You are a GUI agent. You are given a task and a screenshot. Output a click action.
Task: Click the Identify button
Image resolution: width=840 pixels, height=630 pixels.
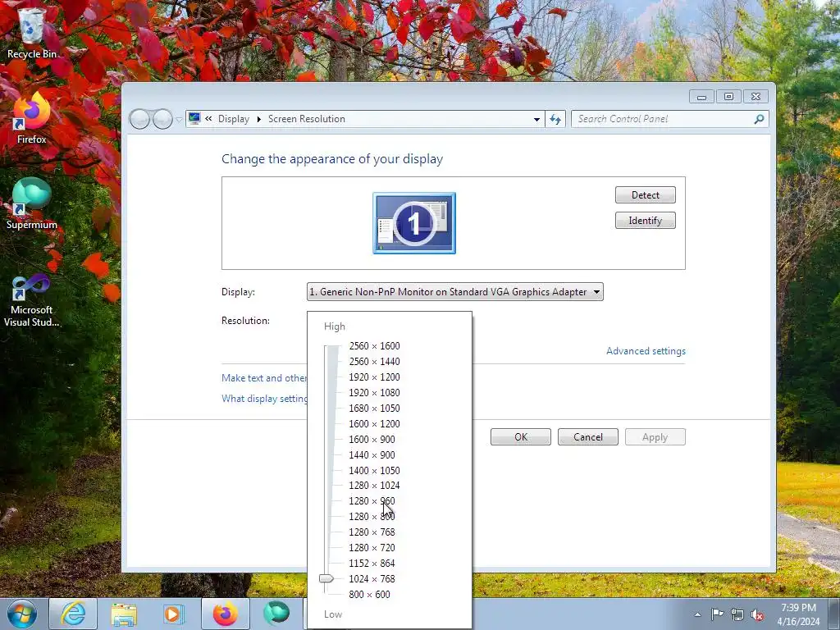point(645,221)
